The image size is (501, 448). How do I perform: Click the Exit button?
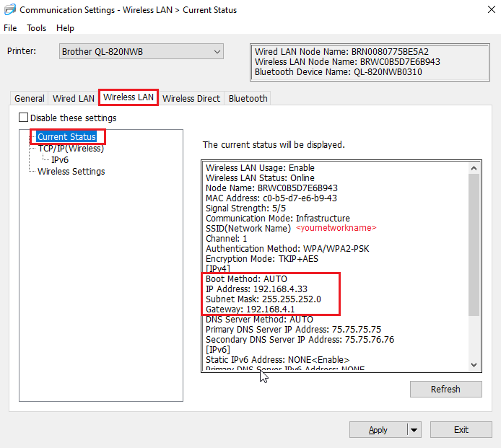461,430
